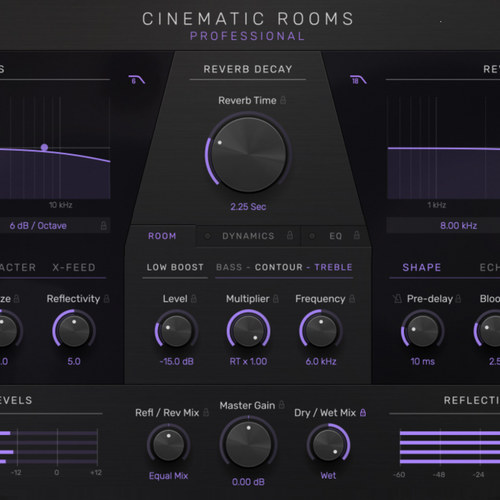Click the lock icon on the Dynamics tab
Viewport: 500px width, 500px height.
290,235
